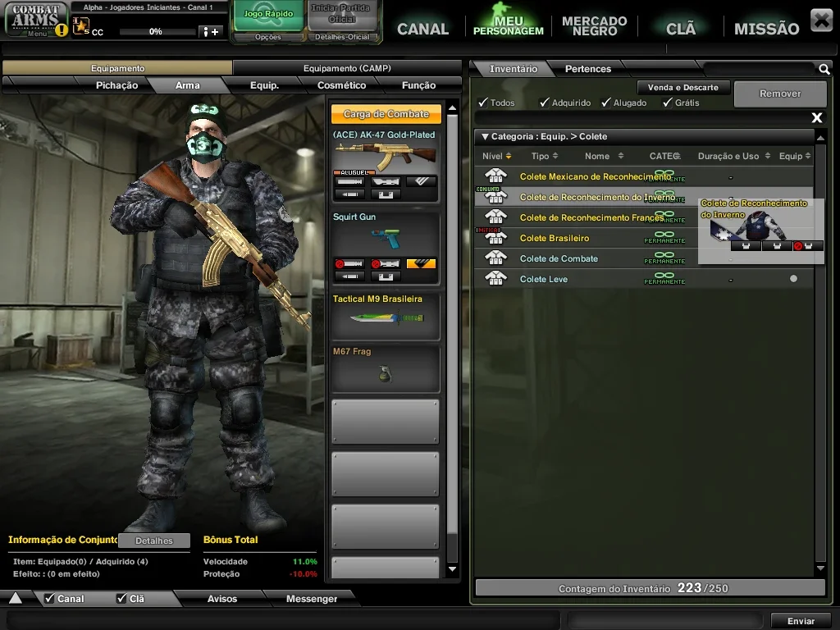Toggle the Grátis filter checkbox
The image size is (840, 630).
click(x=668, y=103)
